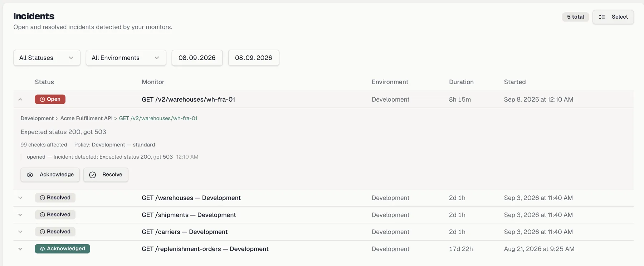644x266 pixels.
Task: Click the 17d 22h duration cell
Action: tap(461, 249)
